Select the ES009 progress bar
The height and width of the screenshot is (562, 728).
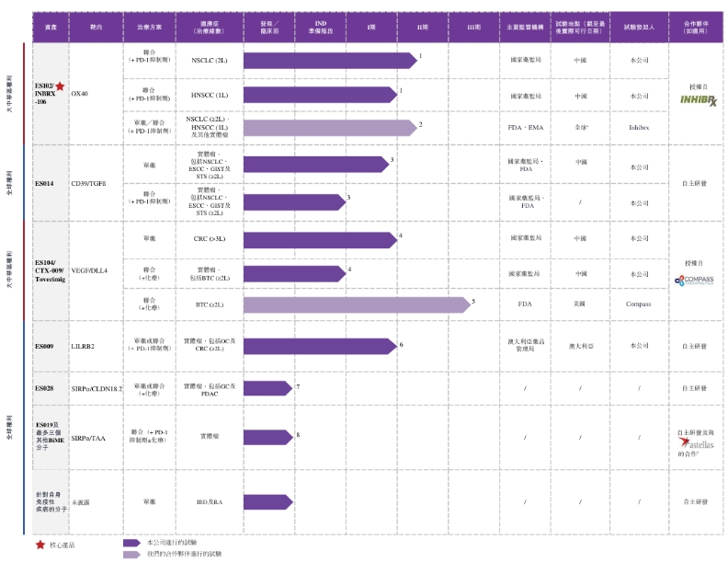point(321,347)
